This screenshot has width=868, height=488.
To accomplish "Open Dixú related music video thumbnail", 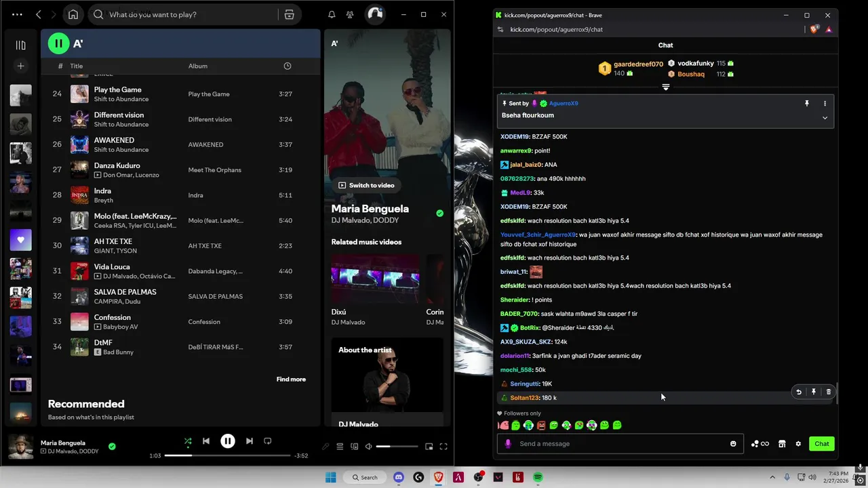I will (375, 279).
